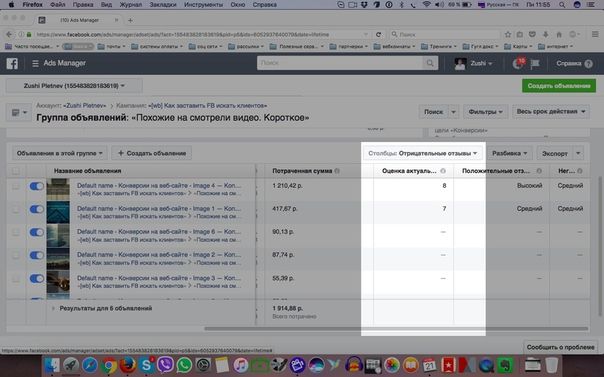The height and width of the screenshot is (377, 604).
Task: Open the Инструменты menu
Action: [x=203, y=5]
